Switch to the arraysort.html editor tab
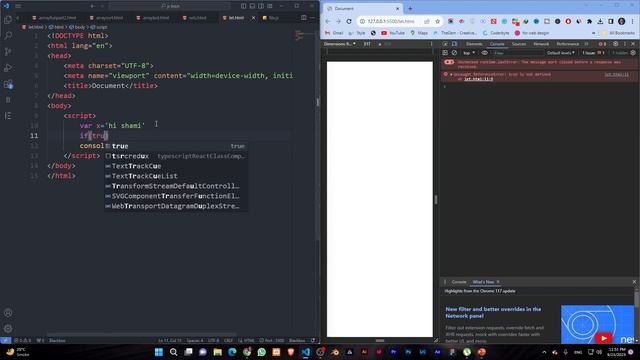 pos(106,18)
